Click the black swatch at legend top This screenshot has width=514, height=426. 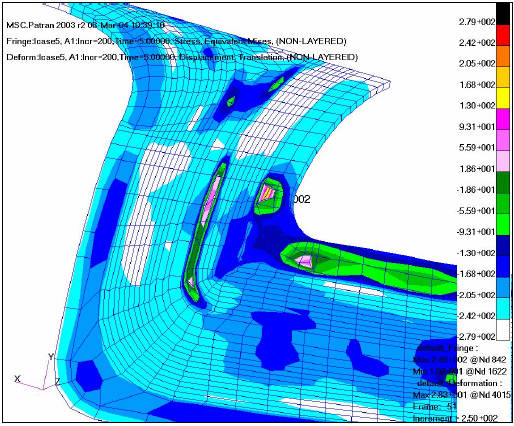(503, 14)
